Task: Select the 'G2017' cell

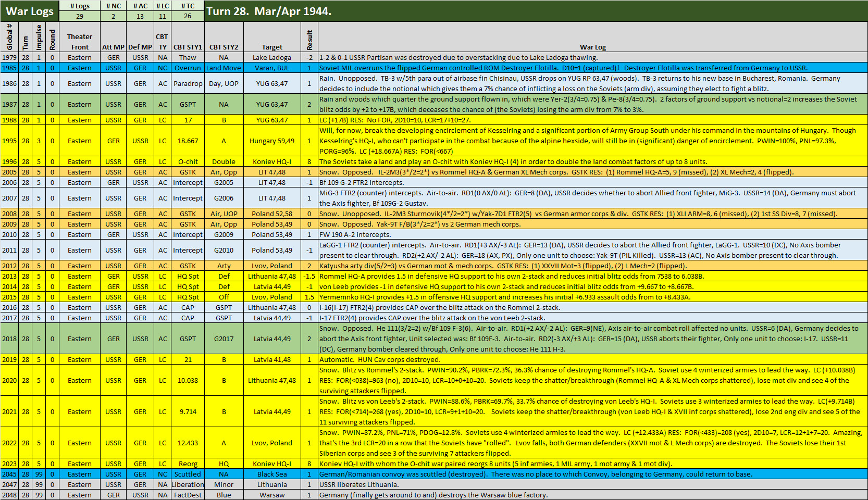Action: [224, 339]
